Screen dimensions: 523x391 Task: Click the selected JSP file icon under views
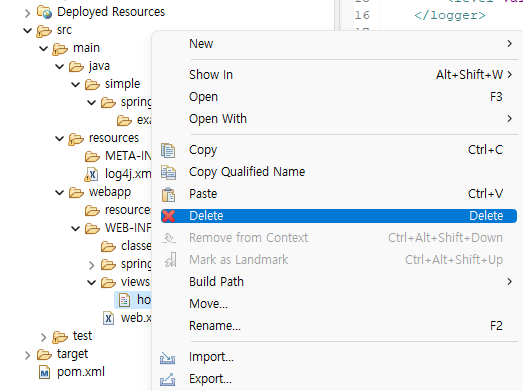(x=124, y=300)
